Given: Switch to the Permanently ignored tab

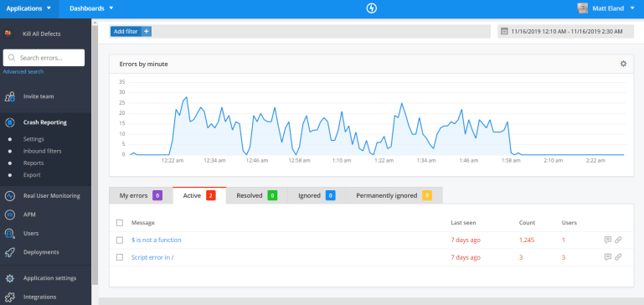Looking at the screenshot, I should 394,196.
